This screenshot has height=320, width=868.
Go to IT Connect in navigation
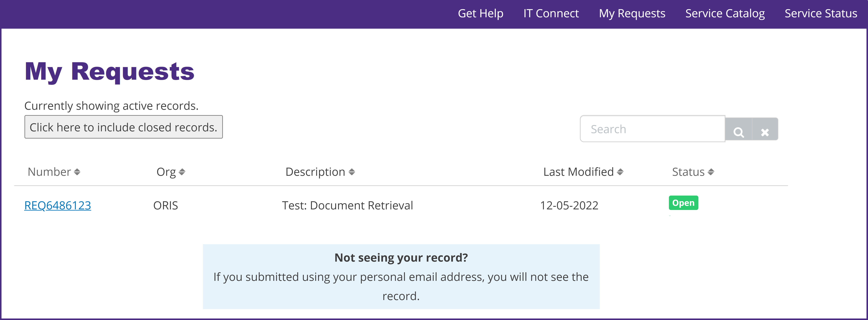click(x=551, y=14)
